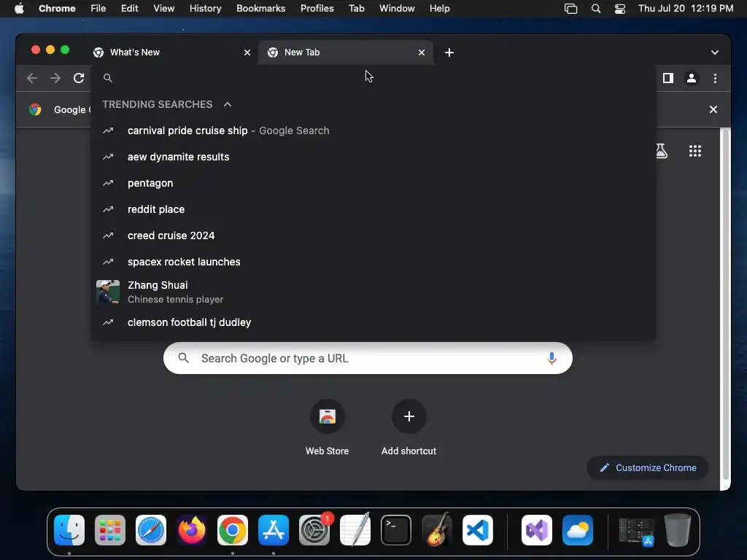Open a new tab with plus button
The height and width of the screenshot is (560, 747).
(449, 52)
